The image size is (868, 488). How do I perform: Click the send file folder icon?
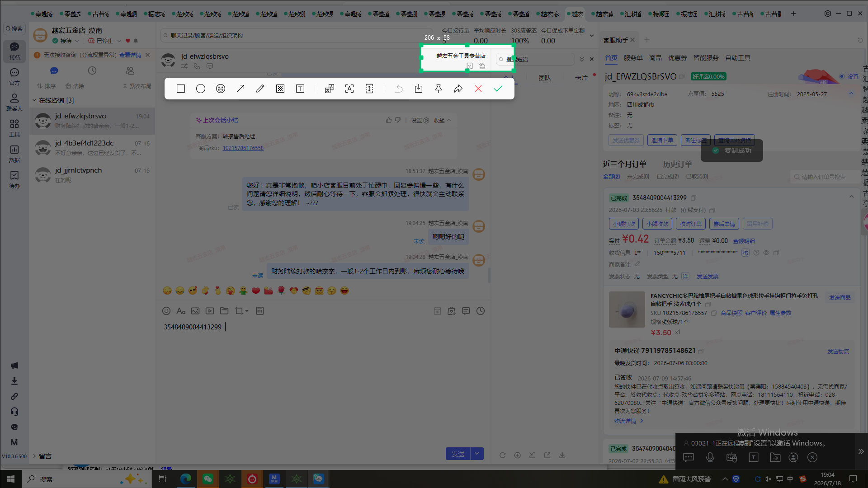[224, 311]
